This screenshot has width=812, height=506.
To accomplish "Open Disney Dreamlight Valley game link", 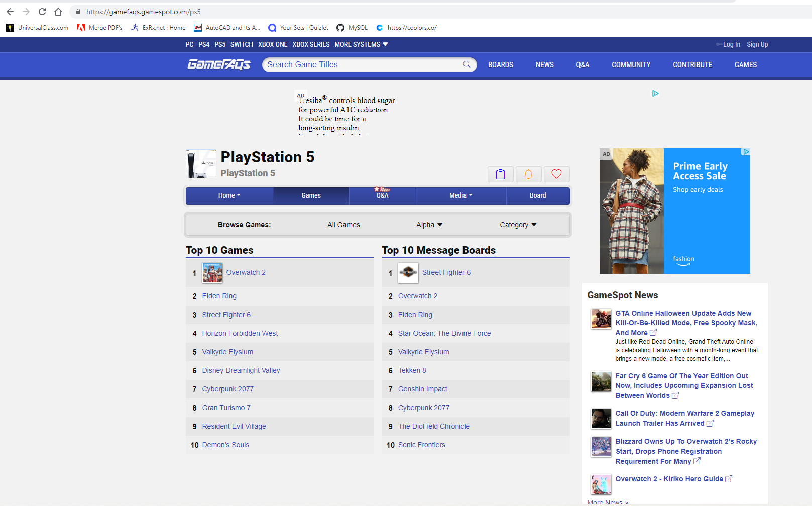I will tap(241, 370).
